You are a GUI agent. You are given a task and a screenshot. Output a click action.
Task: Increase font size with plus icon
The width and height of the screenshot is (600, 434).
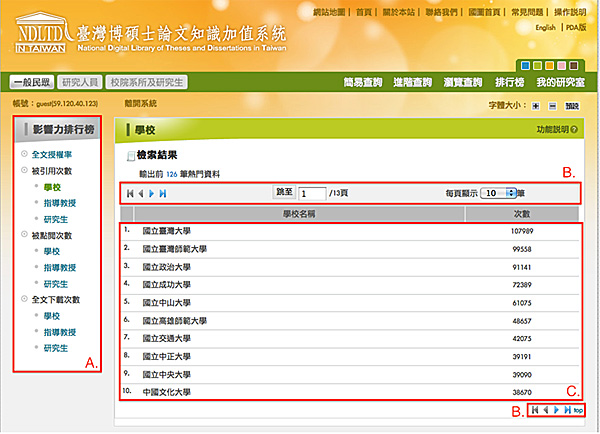click(536, 105)
